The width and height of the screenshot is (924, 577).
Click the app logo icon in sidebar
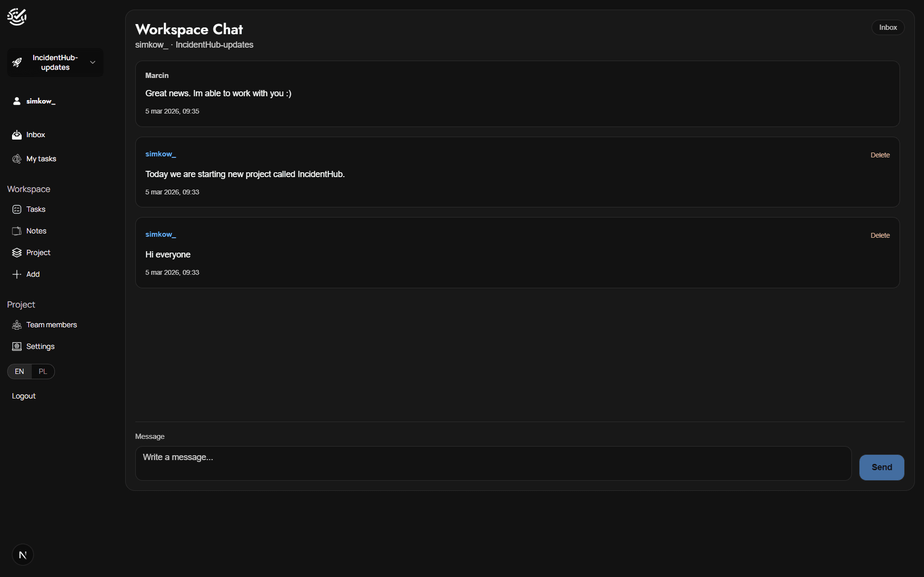click(17, 17)
